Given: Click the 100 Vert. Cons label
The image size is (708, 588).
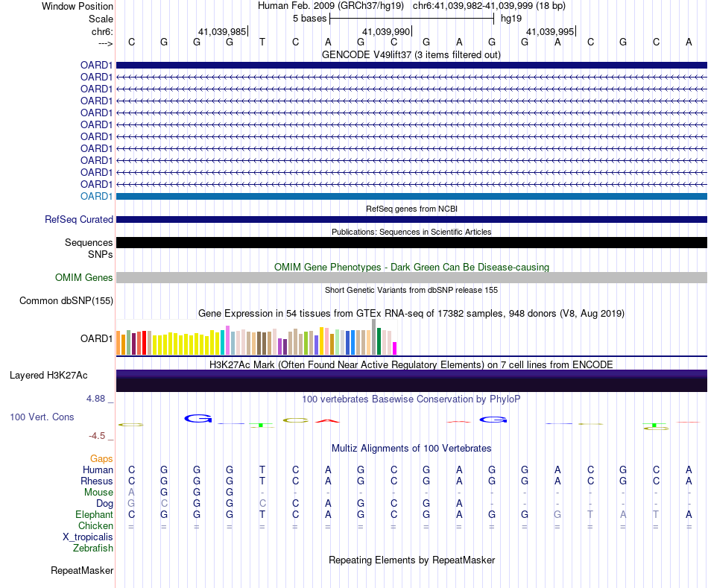Looking at the screenshot, I should coord(42,417).
